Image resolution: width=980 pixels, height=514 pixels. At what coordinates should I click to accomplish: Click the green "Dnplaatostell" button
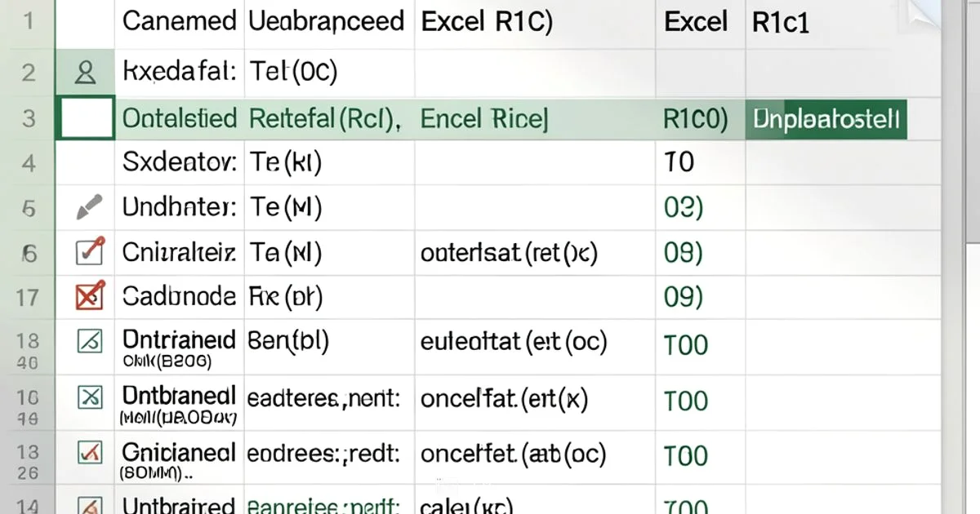coord(825,117)
